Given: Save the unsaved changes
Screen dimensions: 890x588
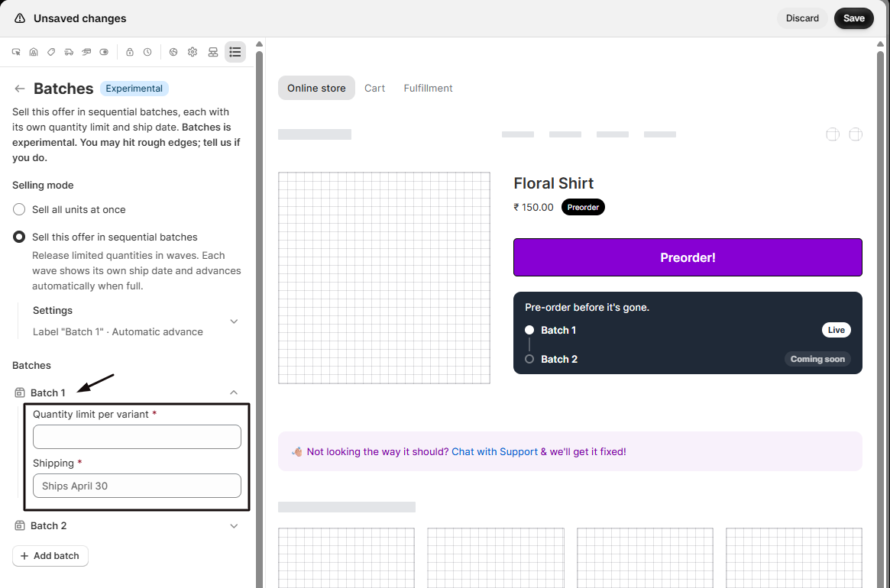Looking at the screenshot, I should pos(853,18).
